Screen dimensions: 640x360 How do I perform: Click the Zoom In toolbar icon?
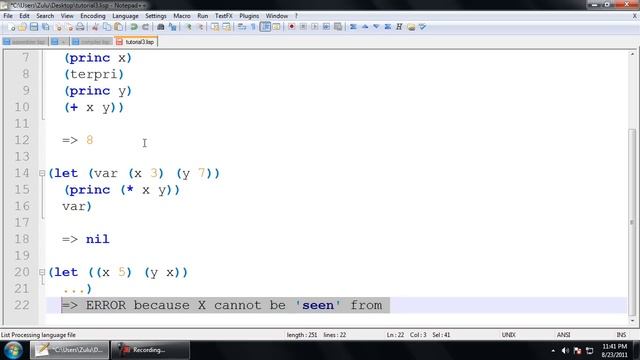(x=189, y=27)
